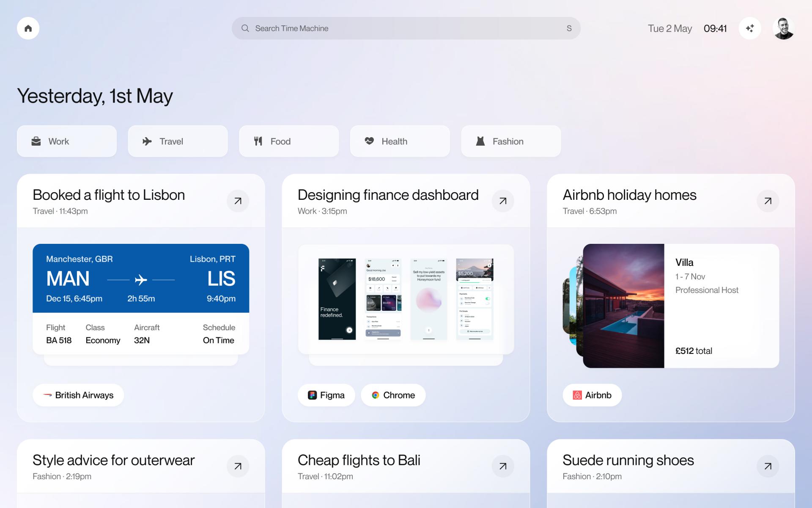Select the Food category filter
Viewport: 812px width, 508px height.
tap(289, 141)
